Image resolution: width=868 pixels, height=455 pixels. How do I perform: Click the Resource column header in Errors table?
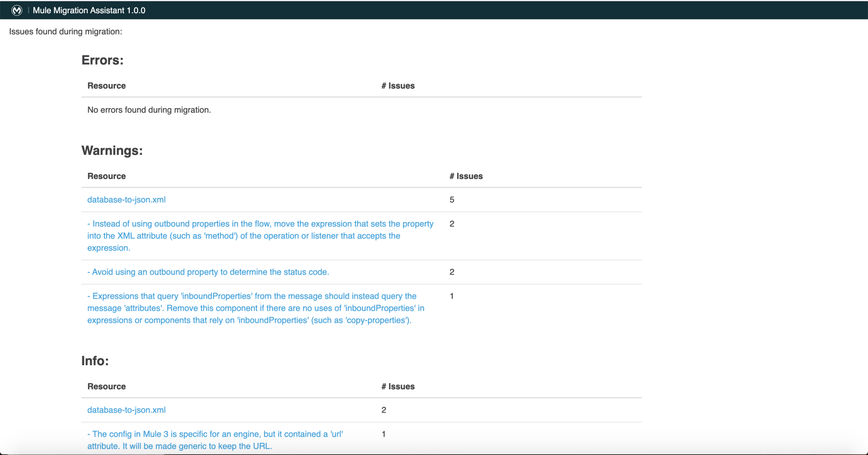pos(107,86)
